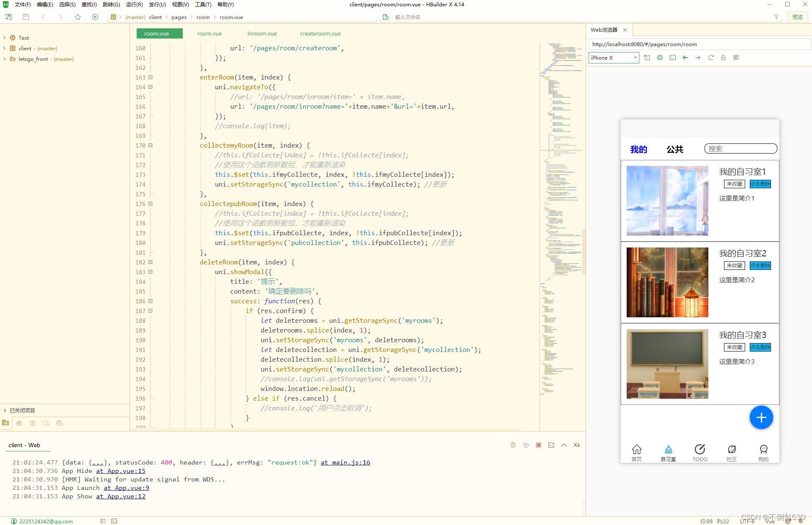Click the main.js:16 log link
Viewport: 812px width, 525px height.
tap(345, 462)
